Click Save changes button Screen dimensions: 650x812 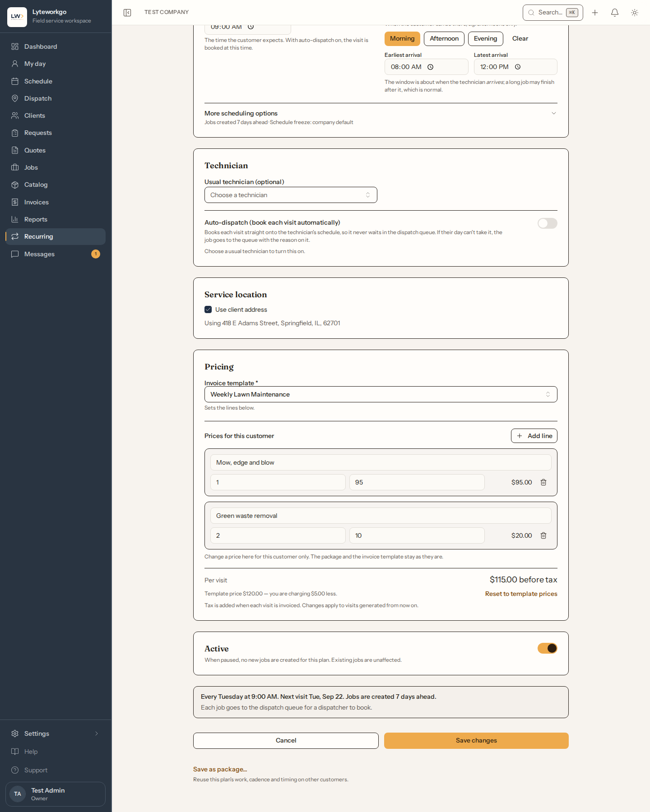[x=476, y=741]
